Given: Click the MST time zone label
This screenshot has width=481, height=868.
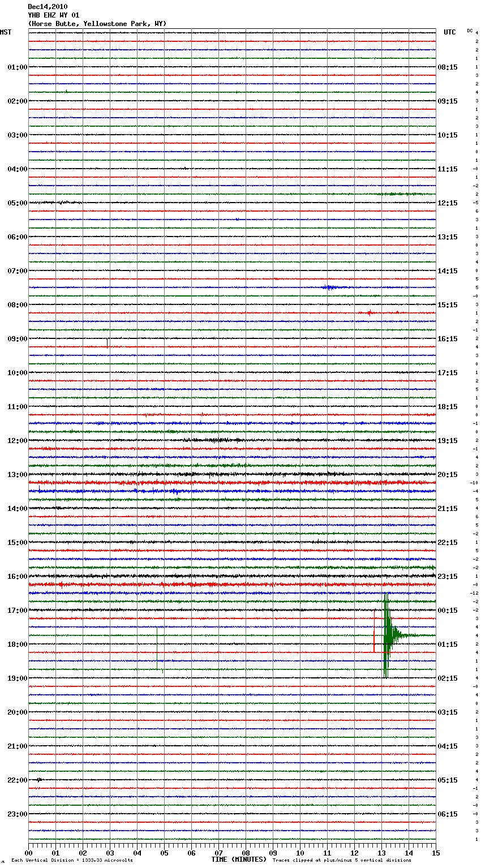Looking at the screenshot, I should tap(6, 32).
